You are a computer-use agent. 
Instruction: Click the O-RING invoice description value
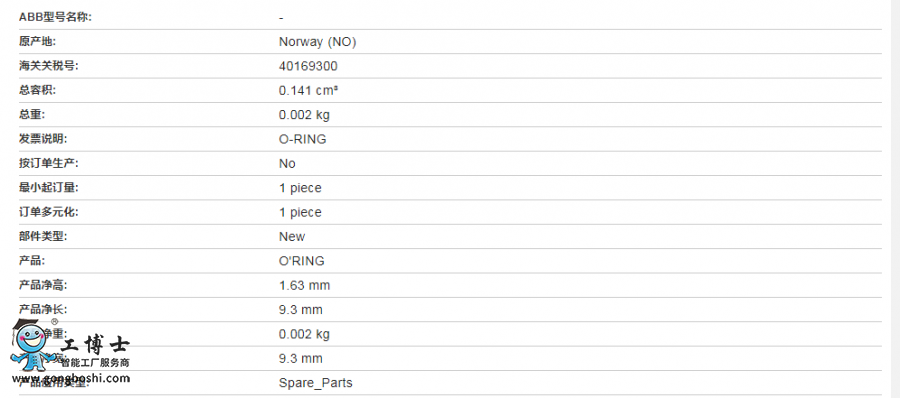[302, 139]
